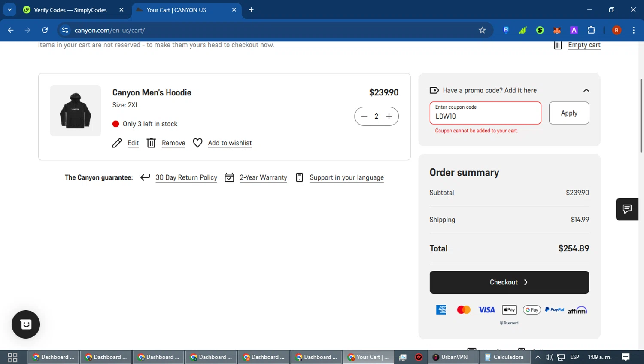This screenshot has width=644, height=364.
Task: Click the Remove link for hoodie
Action: click(173, 143)
